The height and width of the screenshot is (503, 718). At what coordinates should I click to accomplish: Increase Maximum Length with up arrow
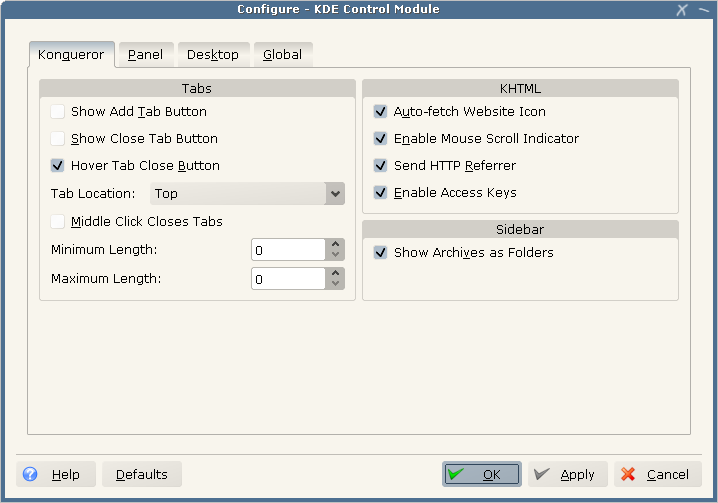(x=335, y=273)
